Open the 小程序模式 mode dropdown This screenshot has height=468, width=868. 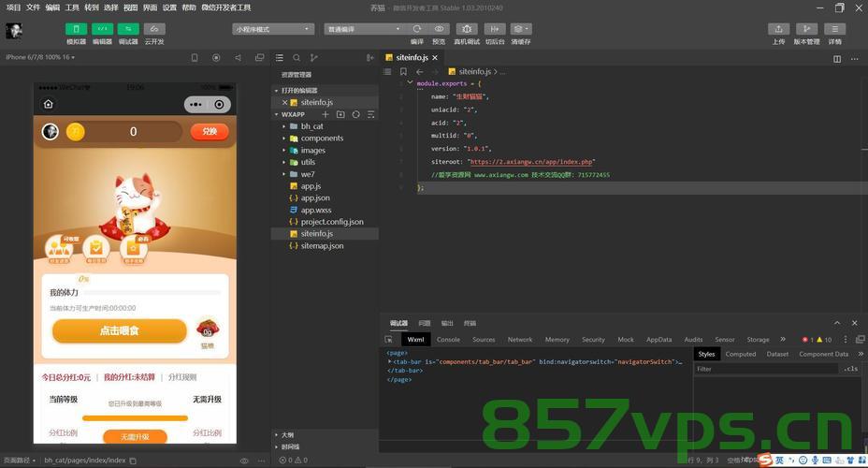point(273,29)
